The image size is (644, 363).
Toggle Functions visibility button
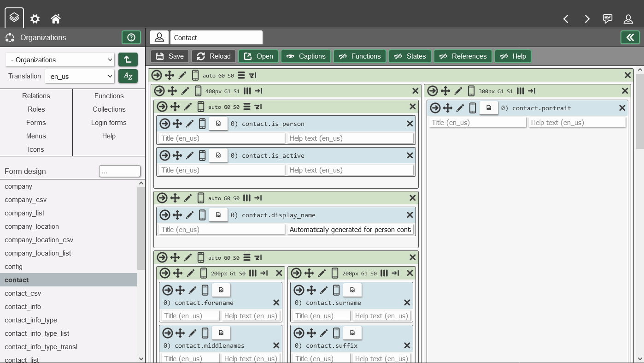click(360, 56)
